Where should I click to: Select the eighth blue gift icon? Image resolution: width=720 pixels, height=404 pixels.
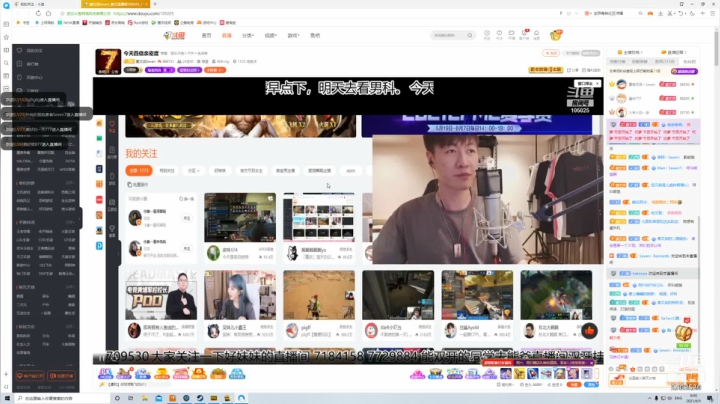(x=237, y=373)
